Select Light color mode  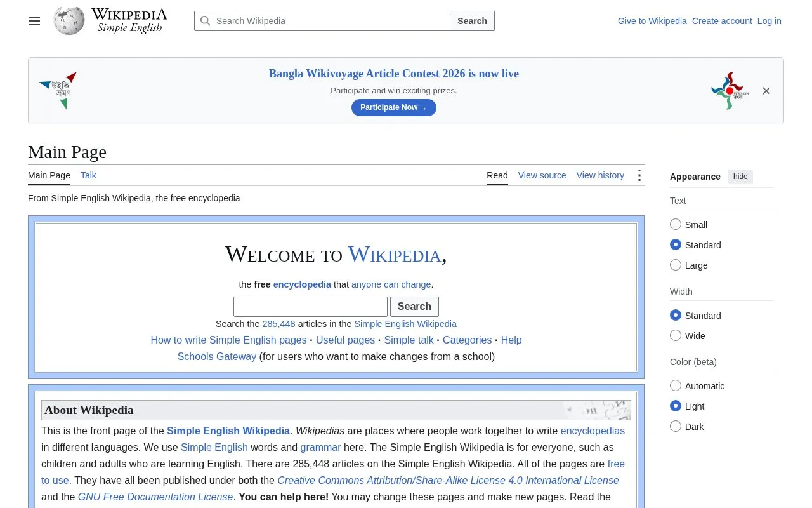[676, 406]
